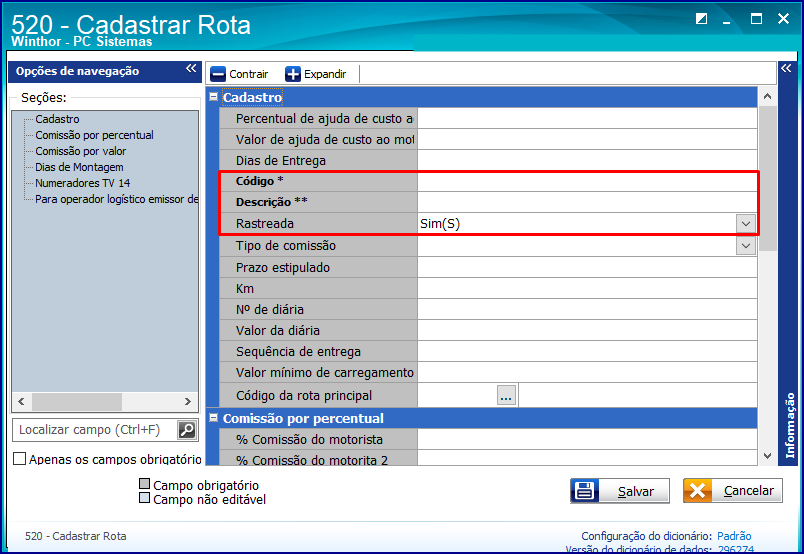The width and height of the screenshot is (804, 554).
Task: Click the form scrollbar up arrow
Action: click(768, 96)
